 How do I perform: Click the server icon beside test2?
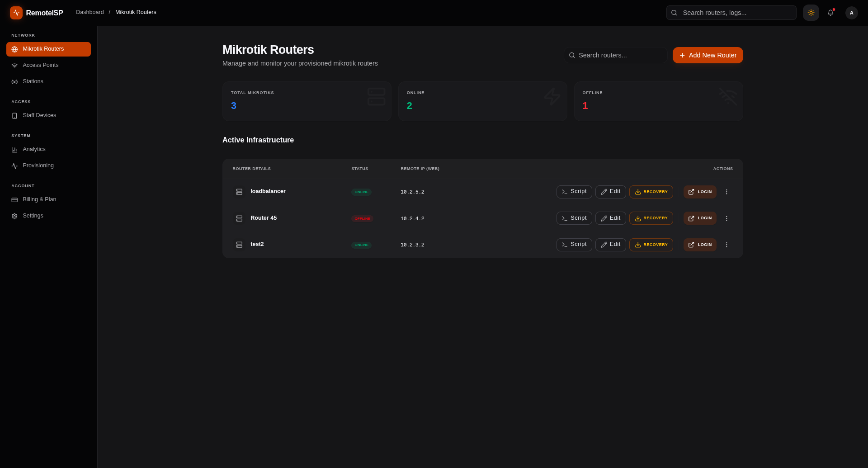(x=239, y=245)
